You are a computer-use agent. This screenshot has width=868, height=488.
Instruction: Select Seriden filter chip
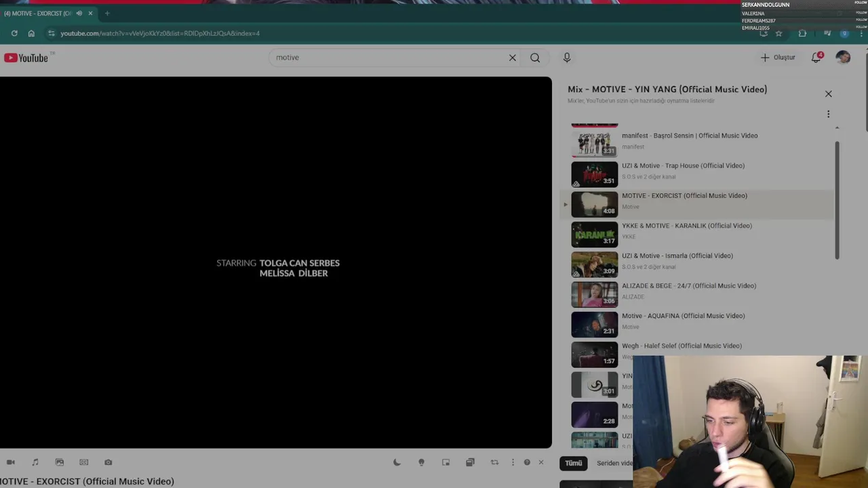(614, 464)
